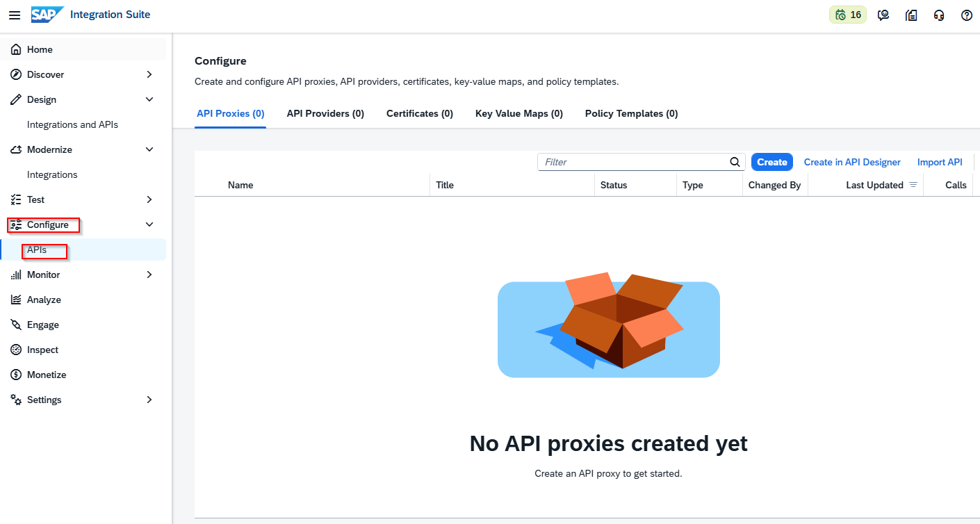This screenshot has height=524, width=980.
Task: Click the Monetize dollar icon
Action: click(x=16, y=375)
